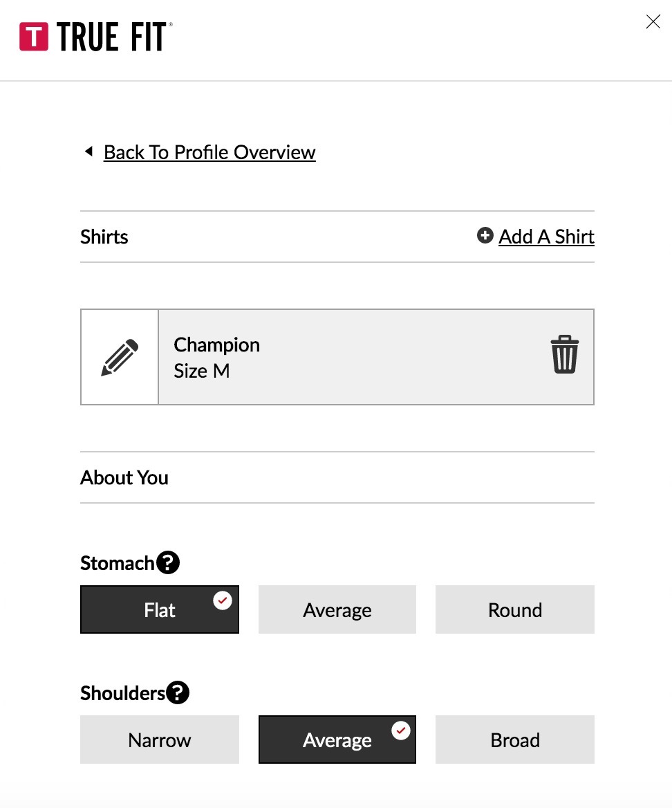Select Round stomach option
Image resolution: width=672 pixels, height=808 pixels.
(x=515, y=610)
